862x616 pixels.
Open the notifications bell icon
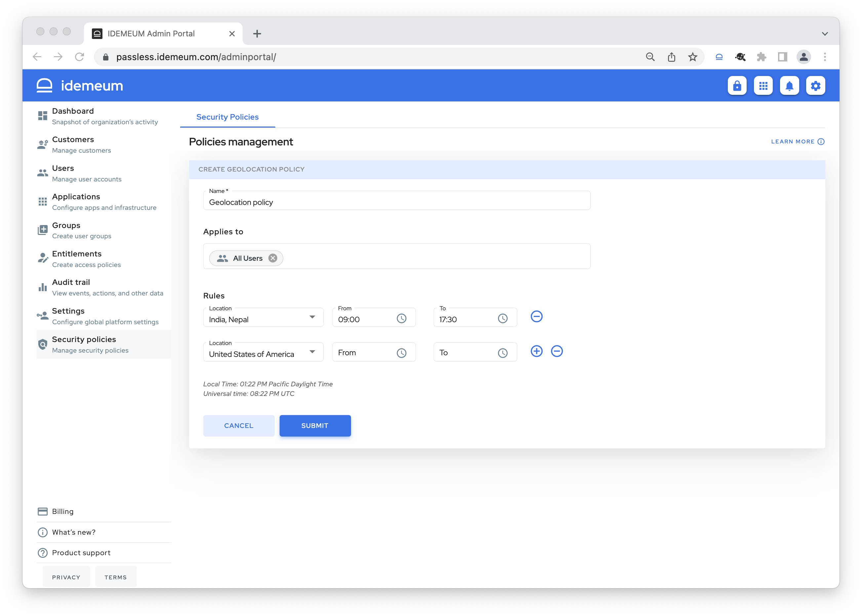tap(789, 86)
